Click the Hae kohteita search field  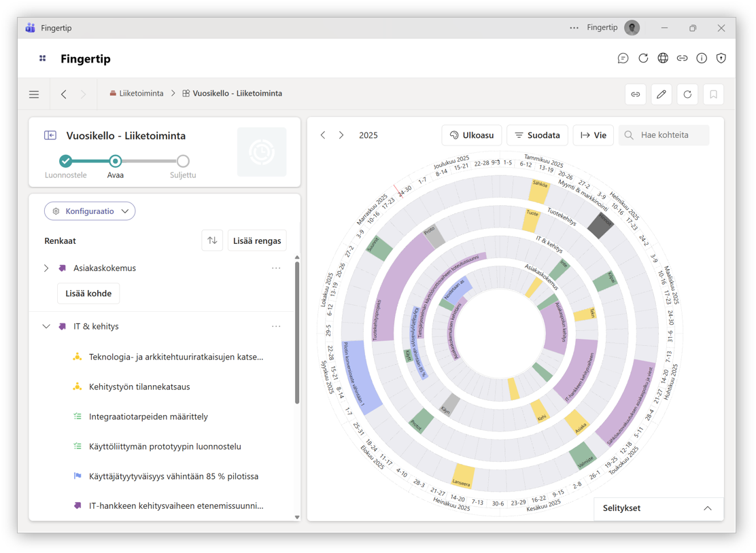point(671,135)
